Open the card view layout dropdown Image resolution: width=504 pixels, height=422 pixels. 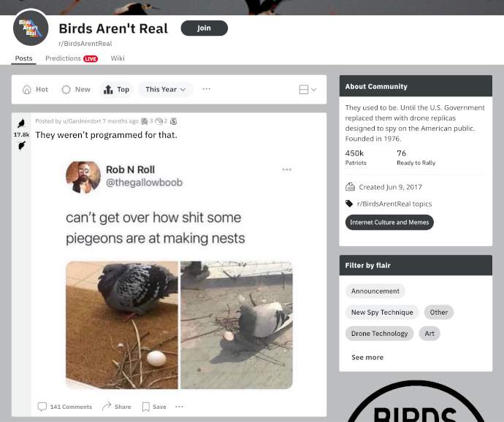click(308, 89)
